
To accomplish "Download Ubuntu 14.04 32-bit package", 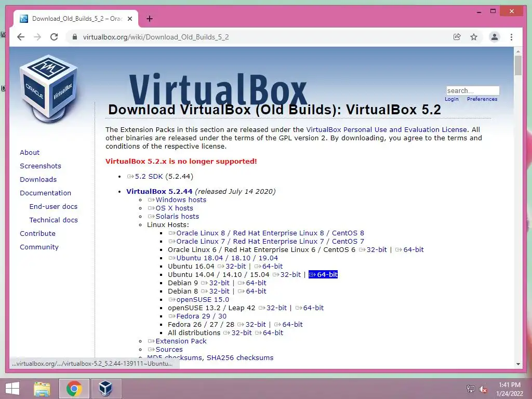I will coord(287,274).
